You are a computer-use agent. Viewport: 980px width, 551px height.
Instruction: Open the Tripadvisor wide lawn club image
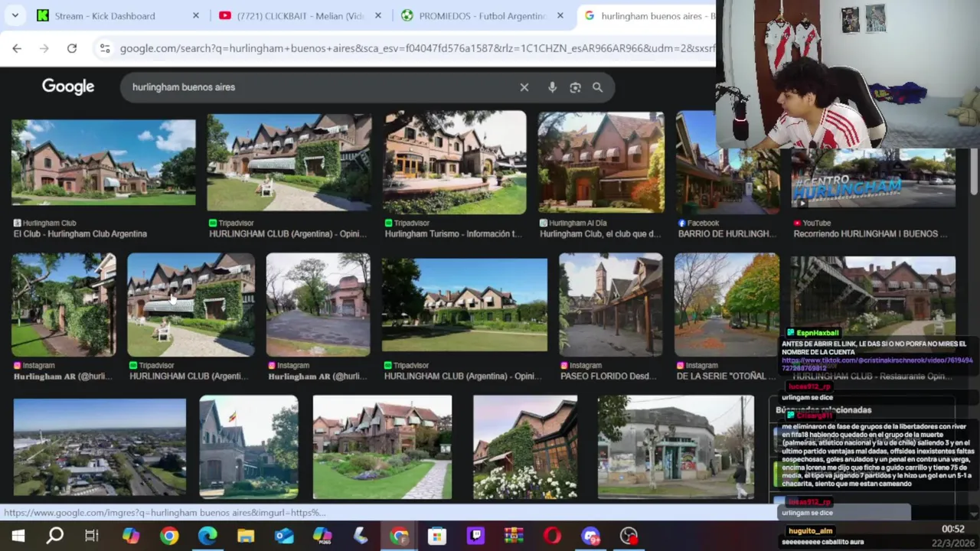point(465,305)
